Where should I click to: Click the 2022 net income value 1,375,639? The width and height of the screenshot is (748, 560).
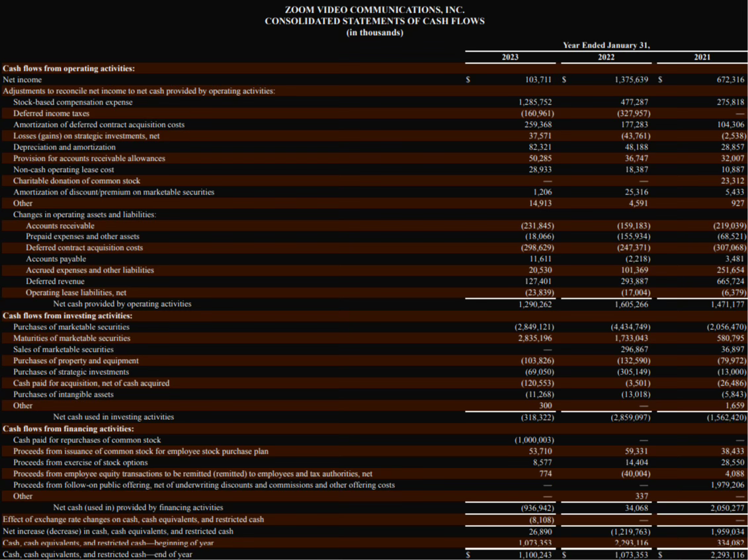(632, 79)
